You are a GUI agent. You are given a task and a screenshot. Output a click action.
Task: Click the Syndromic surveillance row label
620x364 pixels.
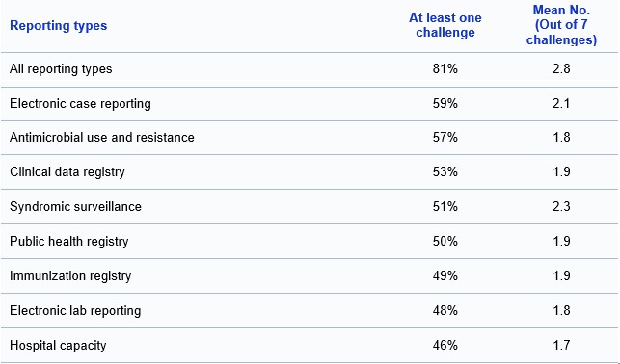pos(75,206)
